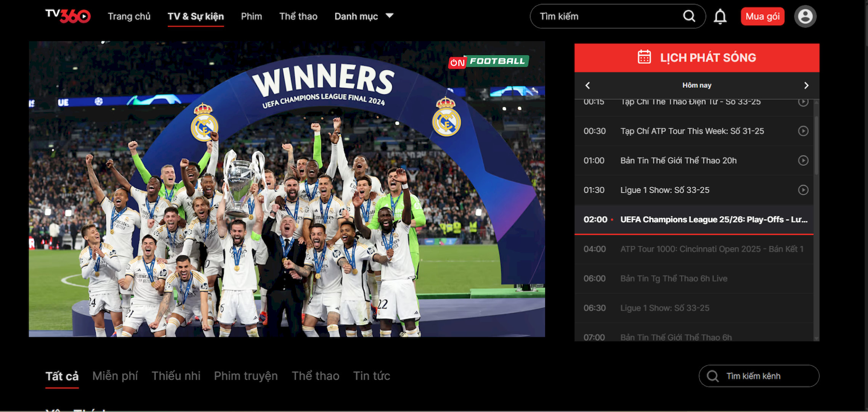The image size is (868, 412).
Task: Click the Mua gói button
Action: (762, 16)
